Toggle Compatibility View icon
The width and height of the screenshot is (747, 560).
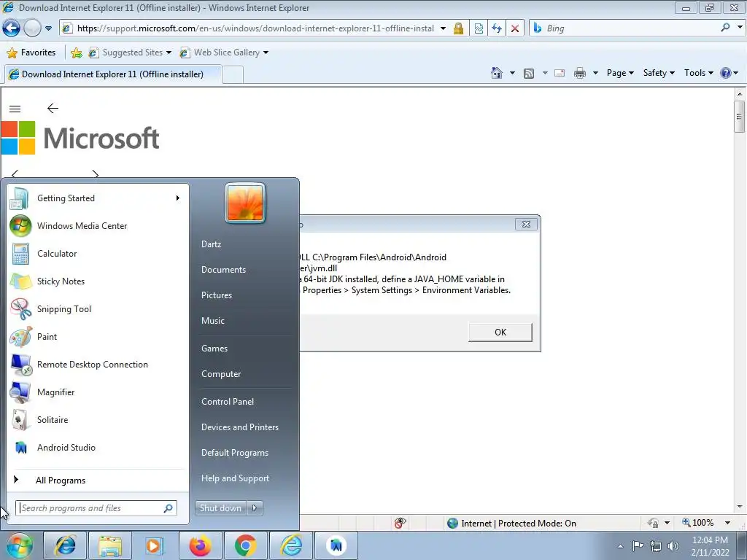pyautogui.click(x=479, y=28)
